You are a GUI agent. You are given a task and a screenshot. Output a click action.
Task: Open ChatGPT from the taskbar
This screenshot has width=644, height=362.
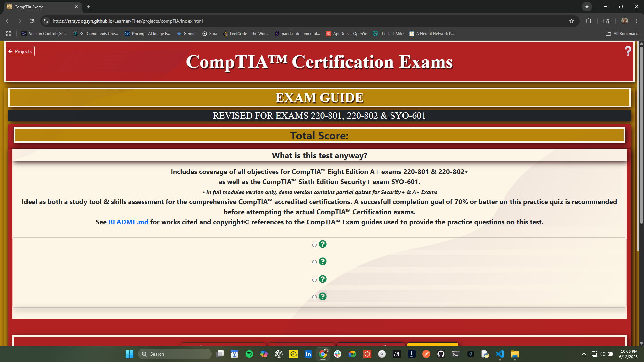[279, 354]
